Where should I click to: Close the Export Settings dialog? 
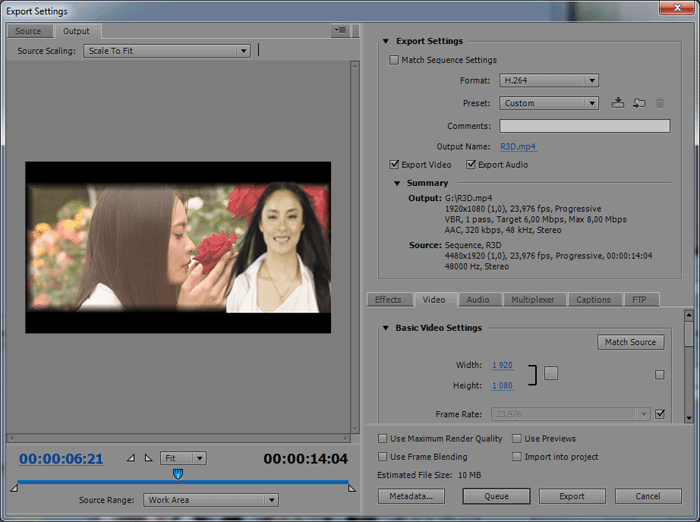[x=677, y=8]
